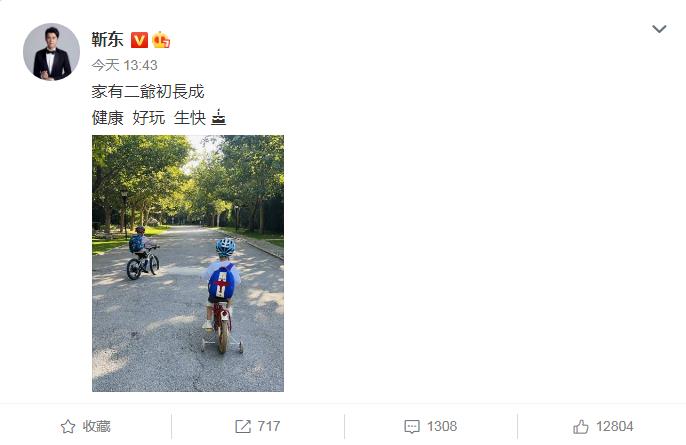Click the birthday cake emoji
Image resolution: width=686 pixels, height=445 pixels.
[x=218, y=117]
